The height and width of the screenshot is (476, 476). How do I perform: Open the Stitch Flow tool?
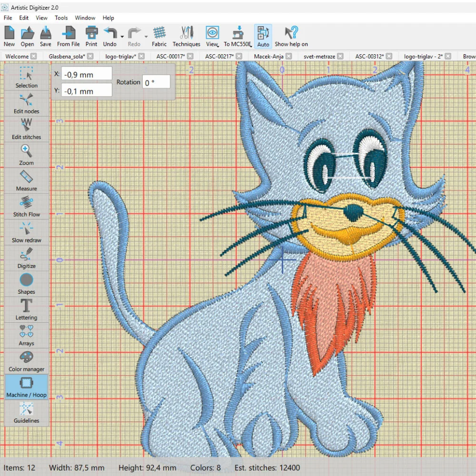coord(26,206)
